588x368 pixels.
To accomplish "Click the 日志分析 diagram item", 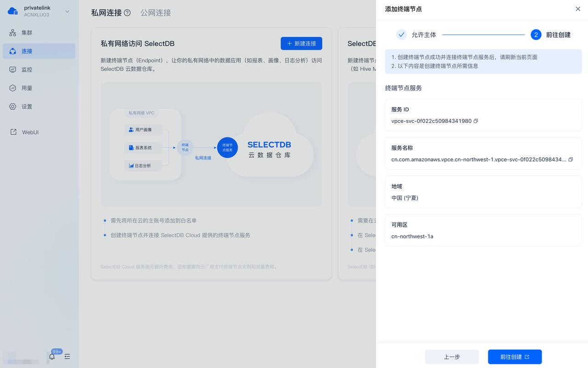I will (143, 166).
